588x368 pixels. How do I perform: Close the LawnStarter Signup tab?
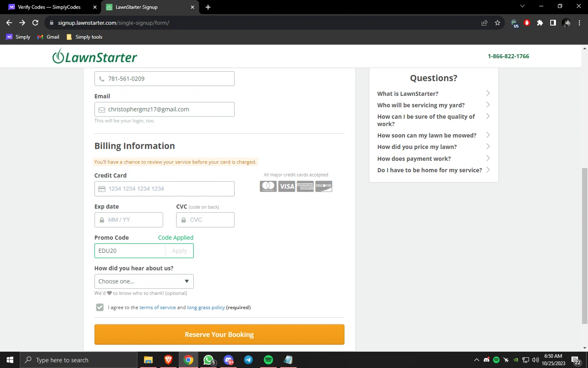[x=192, y=7]
